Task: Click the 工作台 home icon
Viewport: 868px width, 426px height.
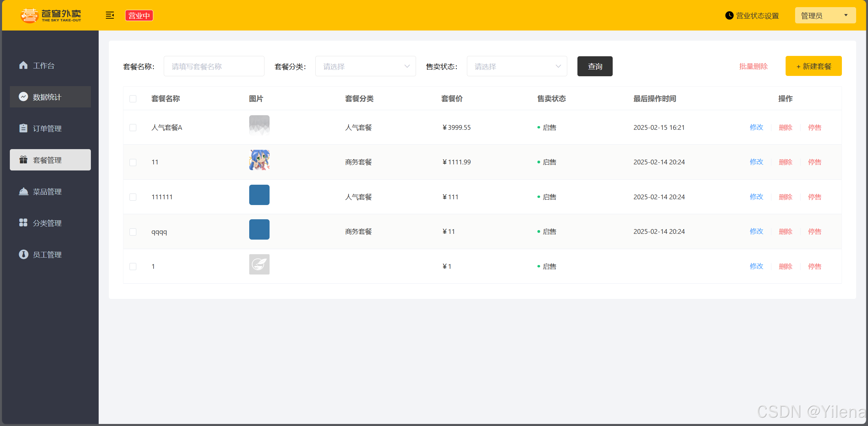Action: click(23, 65)
